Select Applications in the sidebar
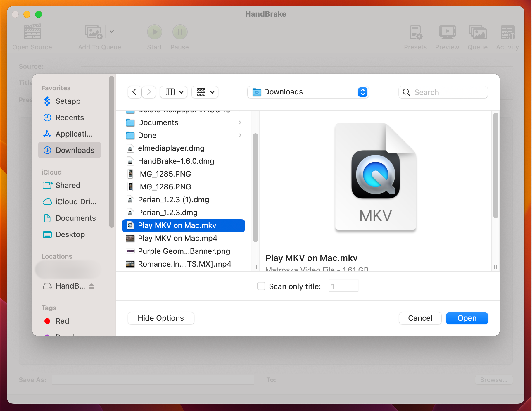Image resolution: width=532 pixels, height=411 pixels. coord(70,134)
